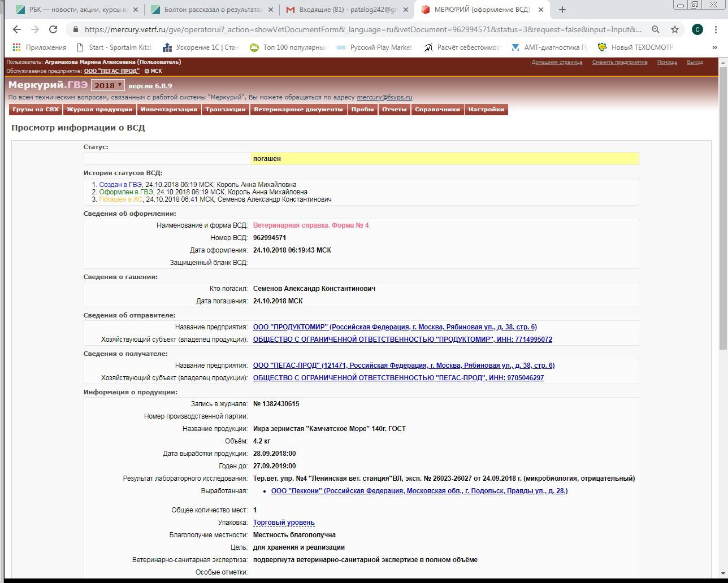Open Настройки menu

[x=486, y=110]
